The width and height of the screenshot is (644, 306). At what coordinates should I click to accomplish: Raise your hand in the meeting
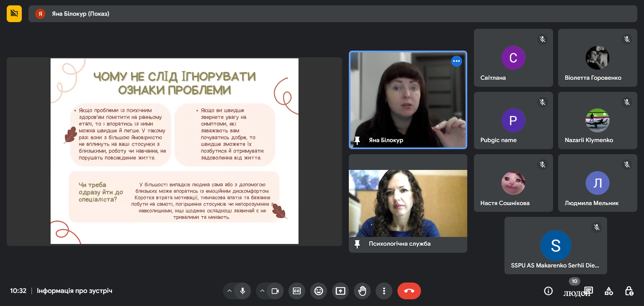coord(362,291)
